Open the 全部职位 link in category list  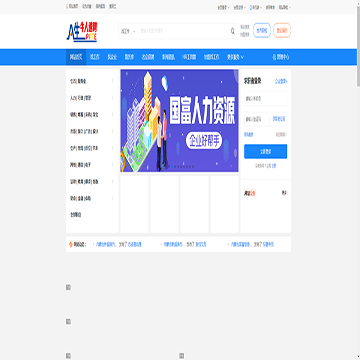[75, 215]
